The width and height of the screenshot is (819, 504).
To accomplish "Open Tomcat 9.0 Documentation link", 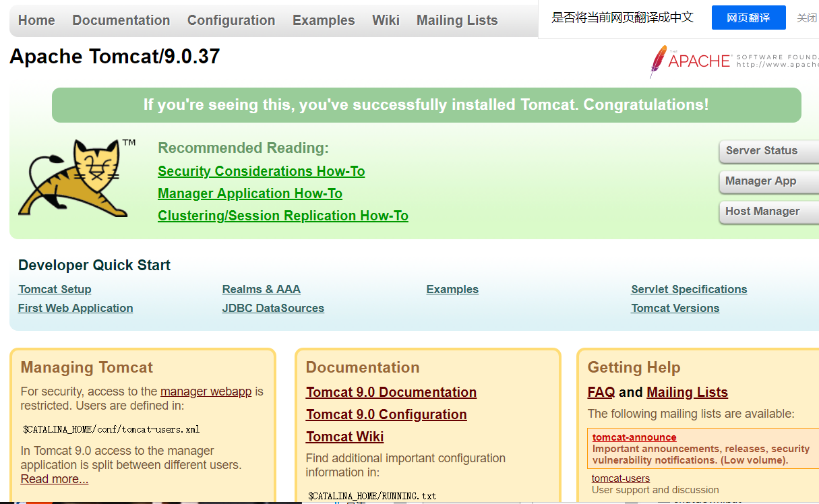I will [391, 392].
